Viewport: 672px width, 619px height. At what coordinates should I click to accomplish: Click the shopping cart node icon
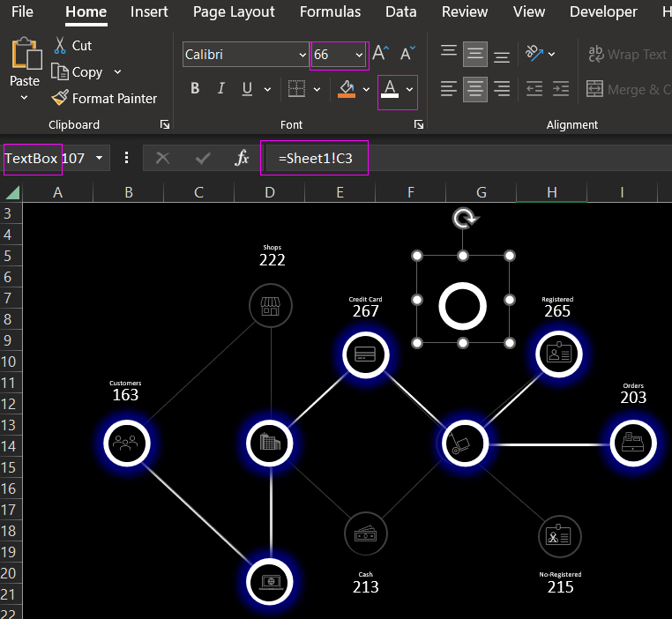[463, 443]
